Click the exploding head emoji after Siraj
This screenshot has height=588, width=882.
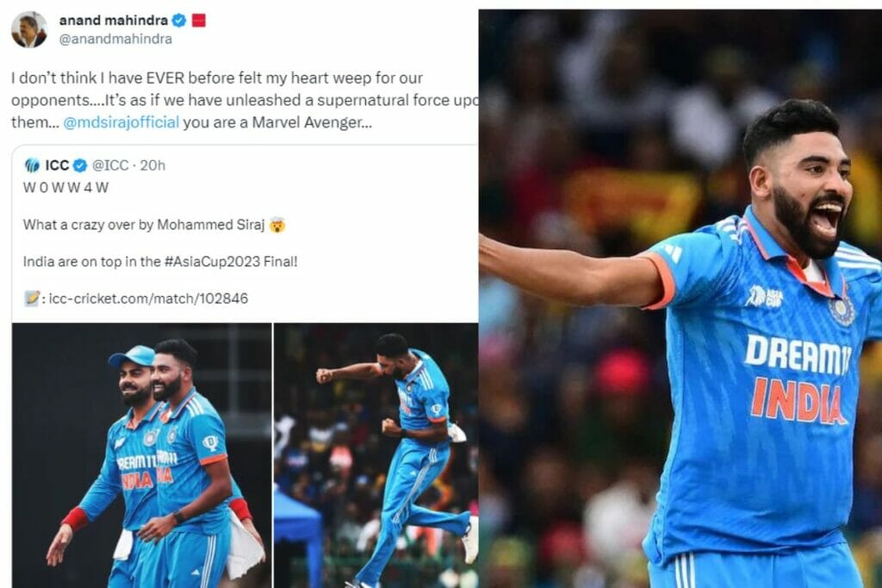click(277, 225)
